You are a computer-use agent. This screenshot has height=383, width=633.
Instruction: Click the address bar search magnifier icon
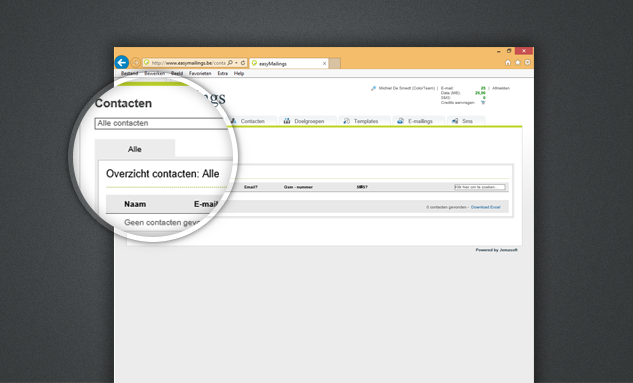(x=230, y=63)
